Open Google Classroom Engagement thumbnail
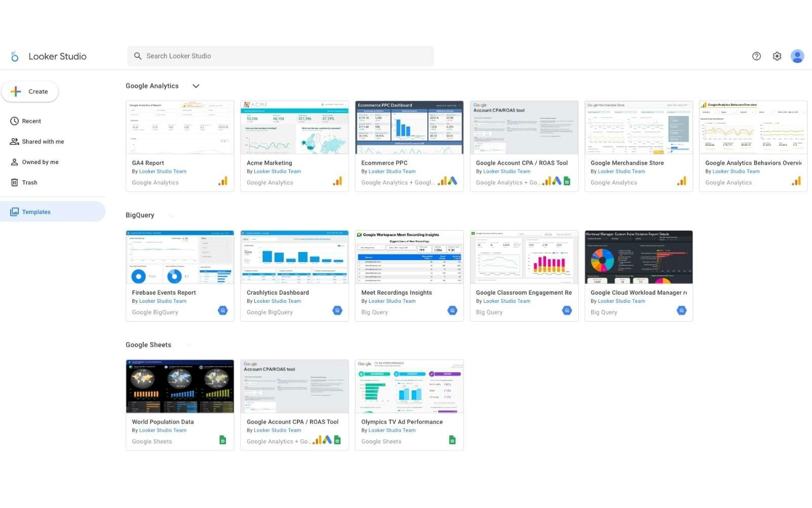 coord(524,257)
